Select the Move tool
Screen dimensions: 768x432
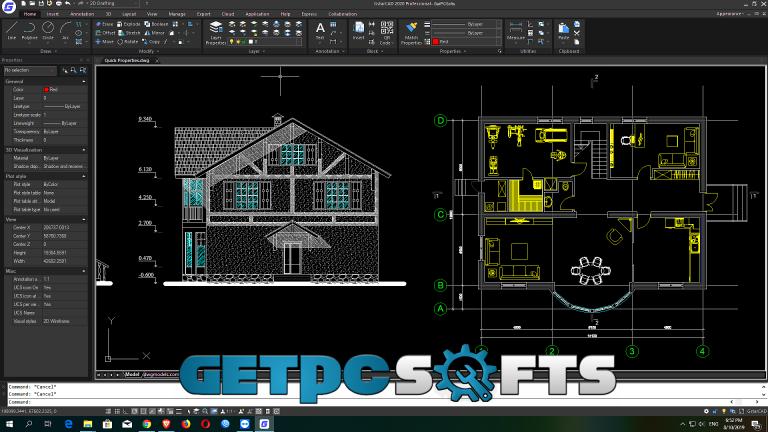104,42
